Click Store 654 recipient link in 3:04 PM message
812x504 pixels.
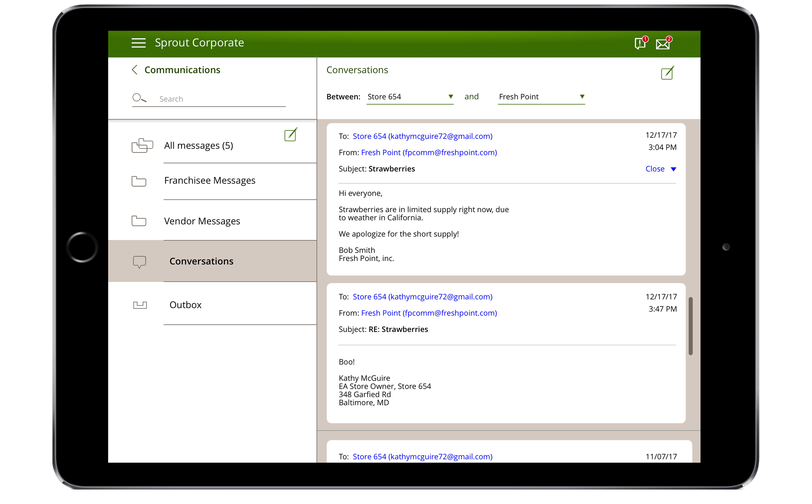point(422,136)
